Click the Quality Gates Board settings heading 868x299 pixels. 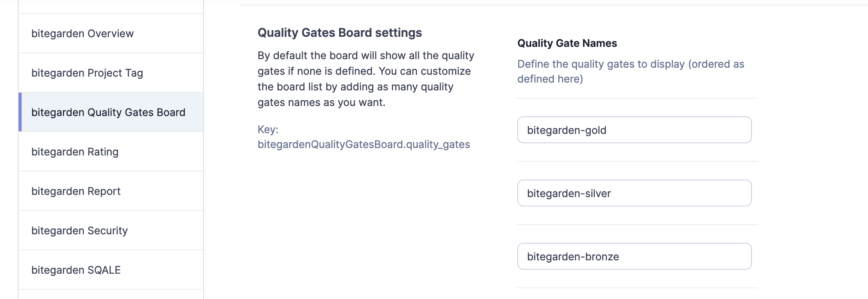(339, 33)
